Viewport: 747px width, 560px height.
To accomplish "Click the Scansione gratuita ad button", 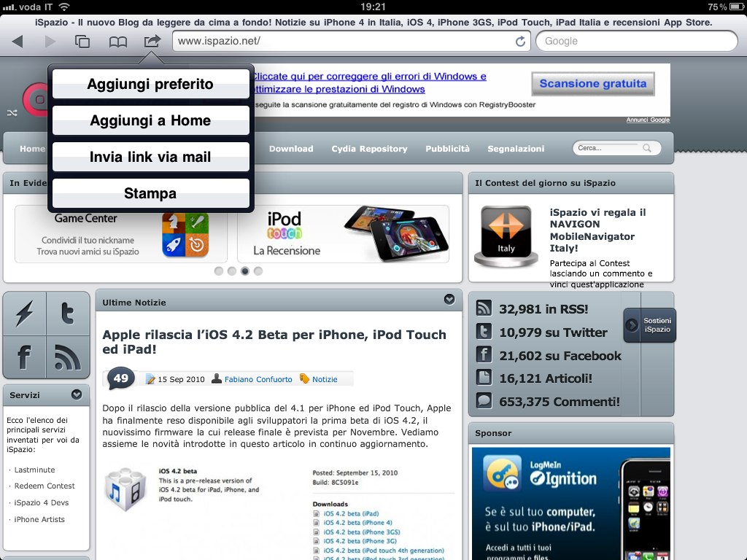I will [x=592, y=84].
